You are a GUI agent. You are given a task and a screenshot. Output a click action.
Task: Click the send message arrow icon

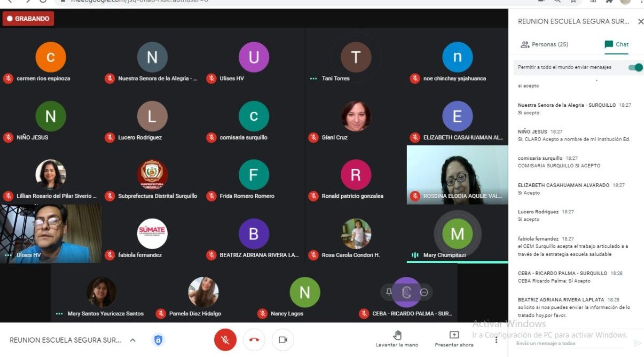pyautogui.click(x=637, y=344)
